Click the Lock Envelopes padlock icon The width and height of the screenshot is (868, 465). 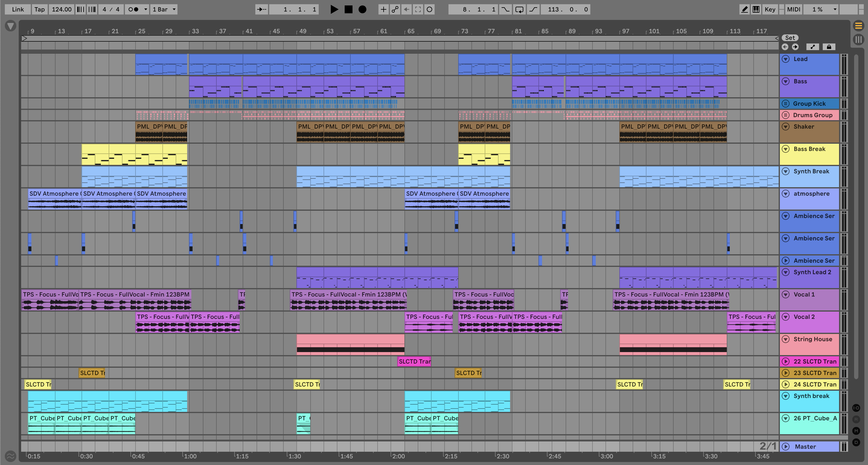pos(829,47)
